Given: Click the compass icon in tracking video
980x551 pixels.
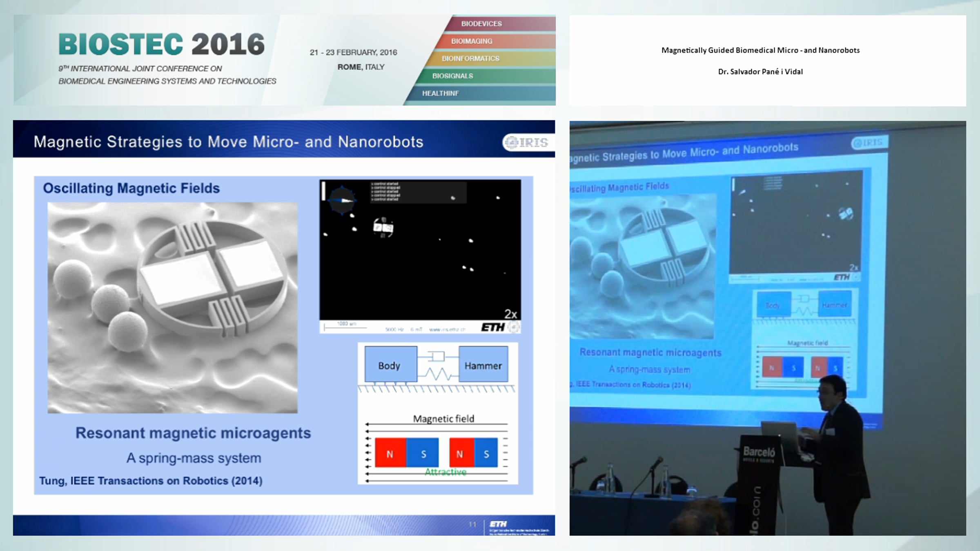Looking at the screenshot, I should pos(342,200).
